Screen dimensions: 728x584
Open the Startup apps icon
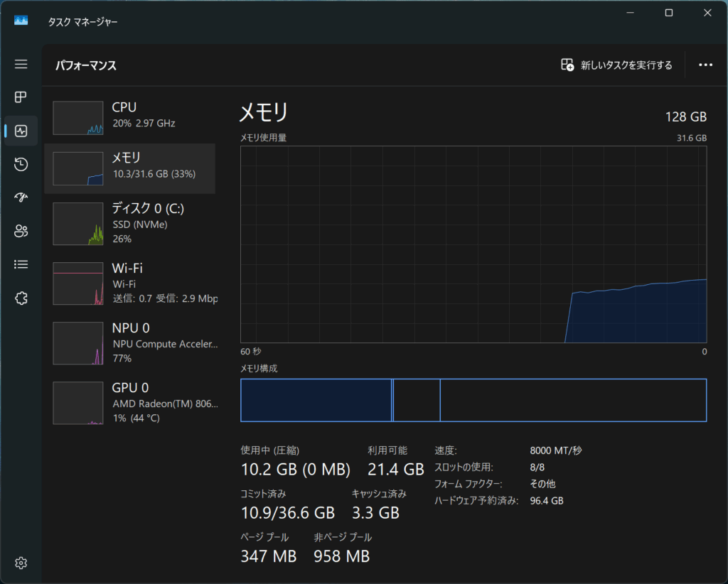(21, 198)
